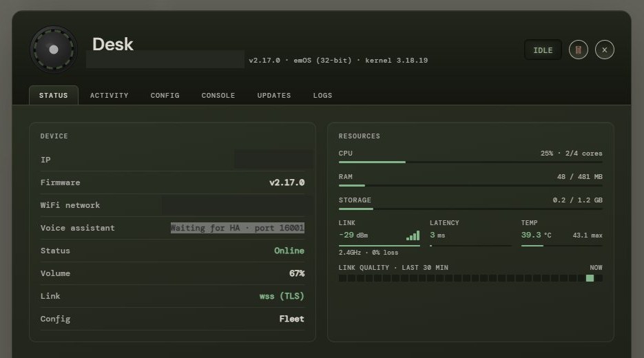Click firmware value v2.17.0 in Device card
The width and height of the screenshot is (644, 358).
pyautogui.click(x=287, y=182)
